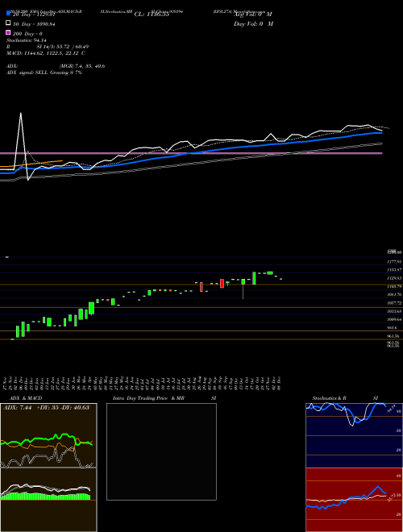The width and height of the screenshot is (403, 532).
Task: Click the candle with the long lower wick
Action: point(243,289)
